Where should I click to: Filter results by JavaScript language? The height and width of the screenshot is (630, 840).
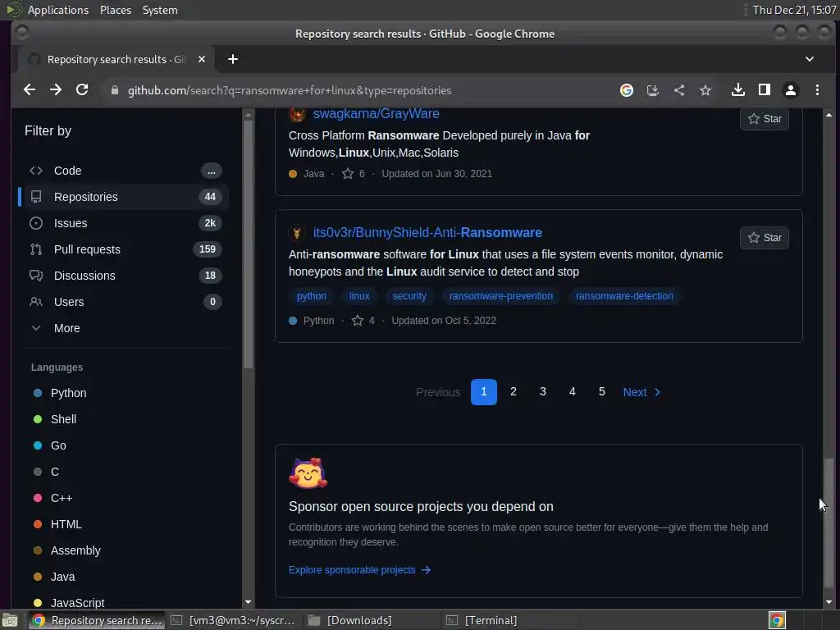pos(77,603)
